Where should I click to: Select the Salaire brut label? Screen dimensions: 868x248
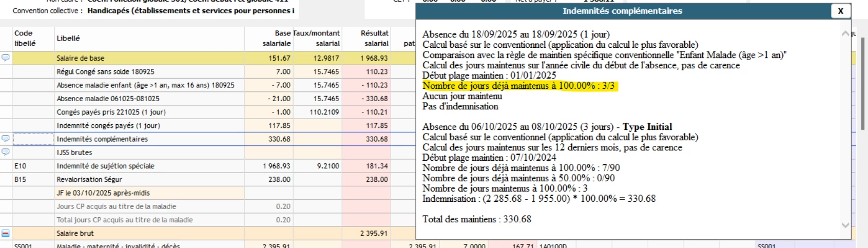75,233
